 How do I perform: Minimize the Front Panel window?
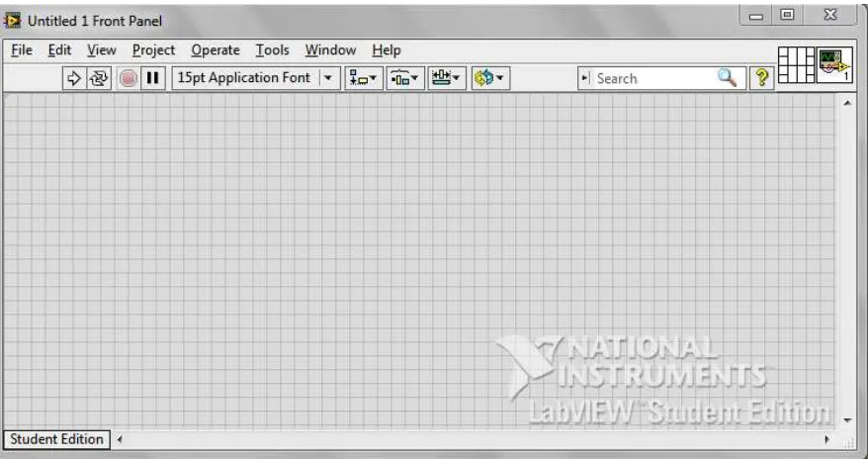point(755,16)
